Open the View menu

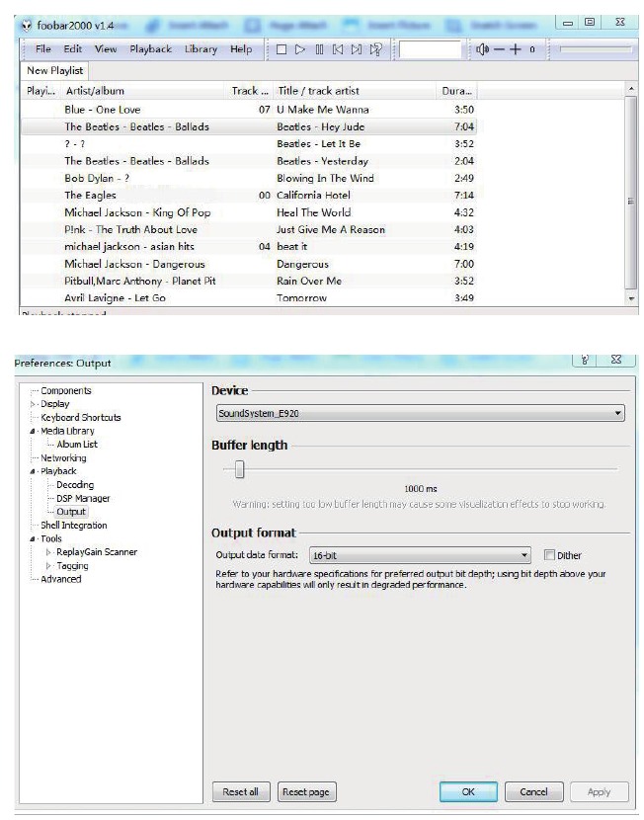pos(106,49)
